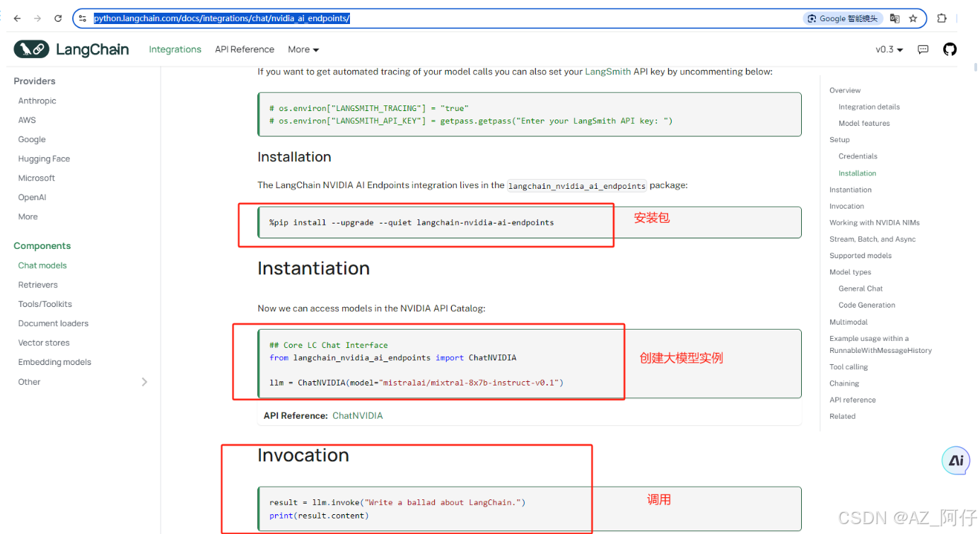
Task: Jump to Related in contents
Action: click(x=842, y=417)
